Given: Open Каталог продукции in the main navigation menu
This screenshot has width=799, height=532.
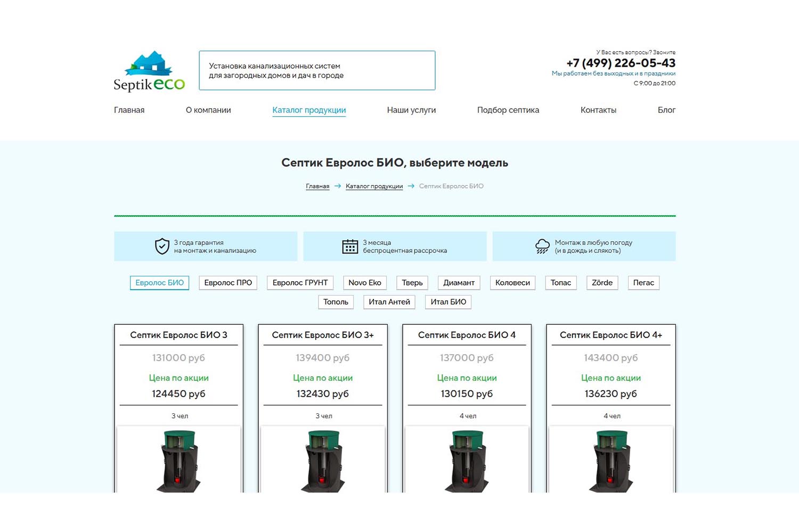Looking at the screenshot, I should (x=309, y=110).
